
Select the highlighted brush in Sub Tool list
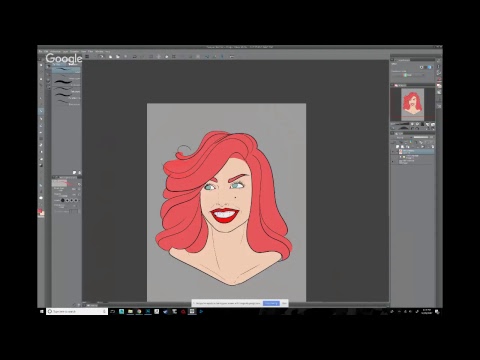pyautogui.click(x=67, y=70)
